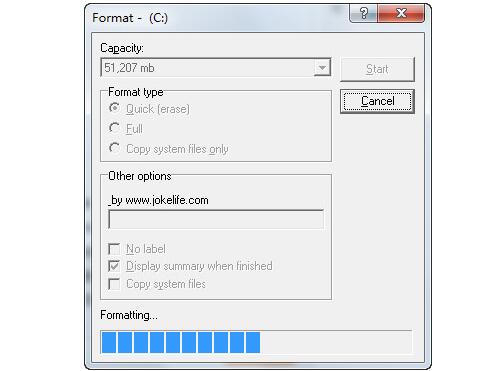Click the Start button

(x=377, y=69)
